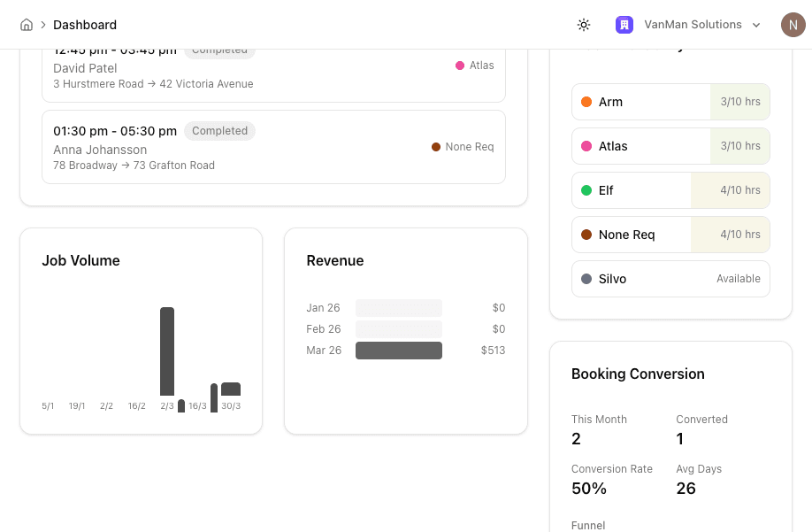Click the gray status dot beside Silvo
Image resolution: width=812 pixels, height=532 pixels.
[585, 279]
